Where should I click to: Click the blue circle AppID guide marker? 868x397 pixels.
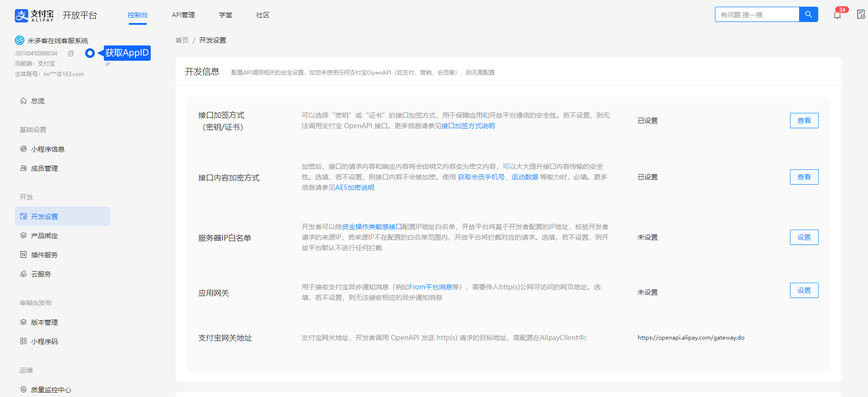point(89,53)
